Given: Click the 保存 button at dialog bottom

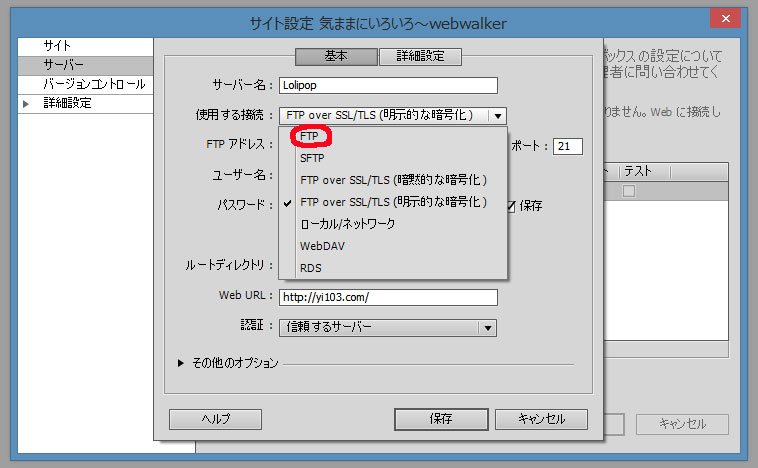Looking at the screenshot, I should point(441,419).
